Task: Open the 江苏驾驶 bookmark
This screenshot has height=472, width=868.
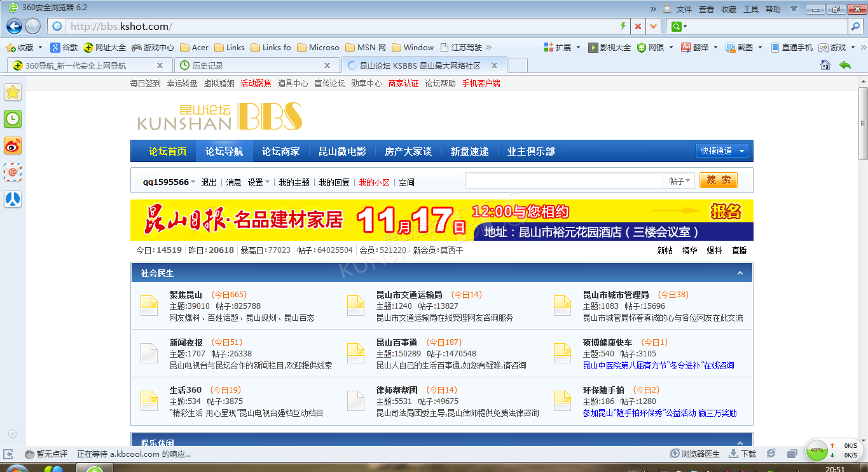Action: pyautogui.click(x=461, y=48)
